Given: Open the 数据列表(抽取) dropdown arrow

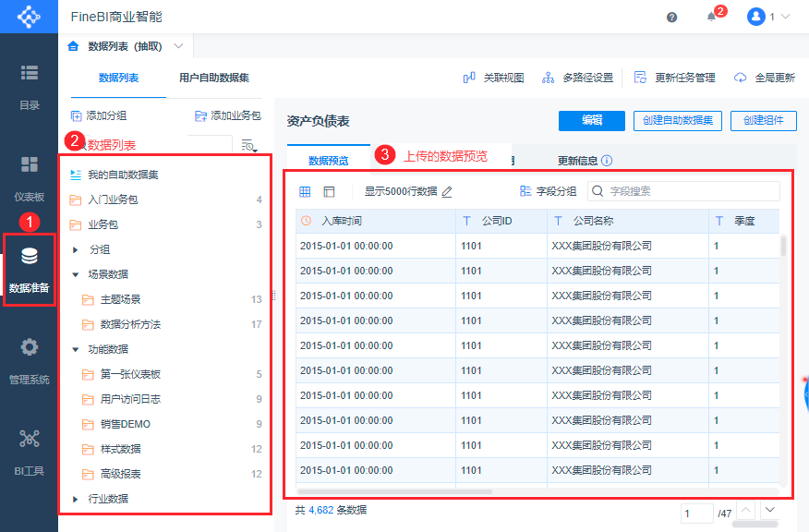Looking at the screenshot, I should coord(178,46).
